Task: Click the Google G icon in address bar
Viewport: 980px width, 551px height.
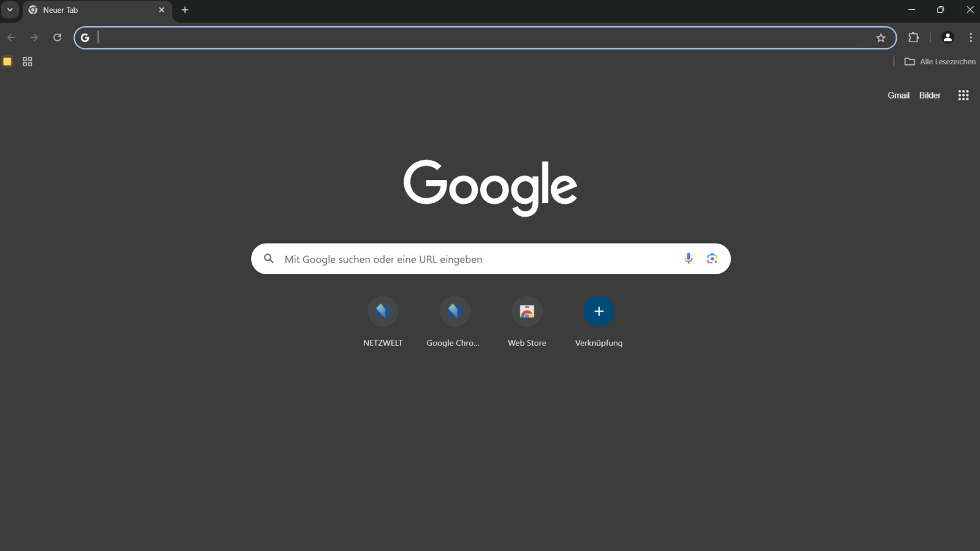Action: tap(85, 38)
